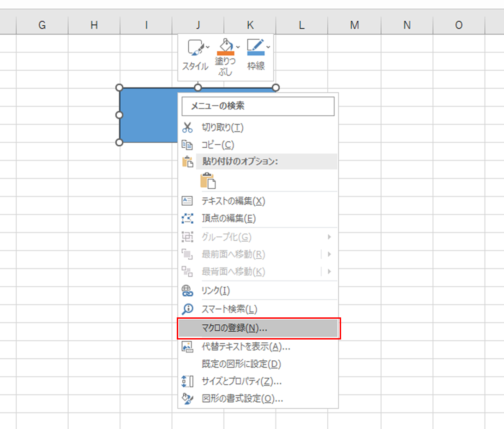Open the スタイル dropdown arrow
The image size is (504, 429).
(x=208, y=47)
